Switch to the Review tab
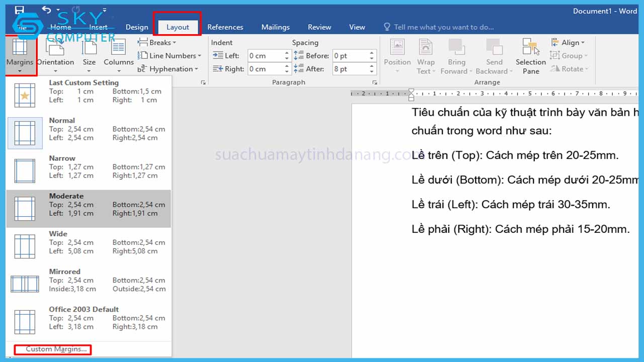Screen dimensions: 644x362 (x=319, y=27)
